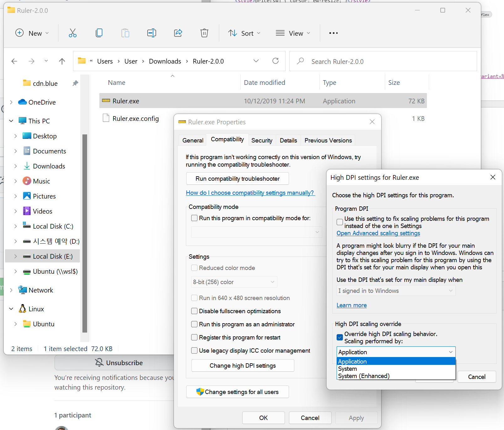Click the pin icon beside cdn.blue

(x=75, y=83)
